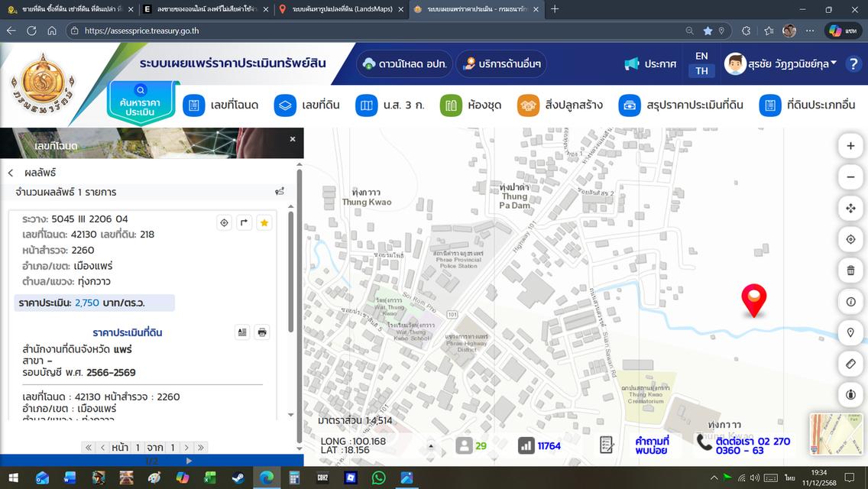Viewport: 868px width, 489px height.
Task: Zoom in on the map with the plus icon
Action: [850, 145]
